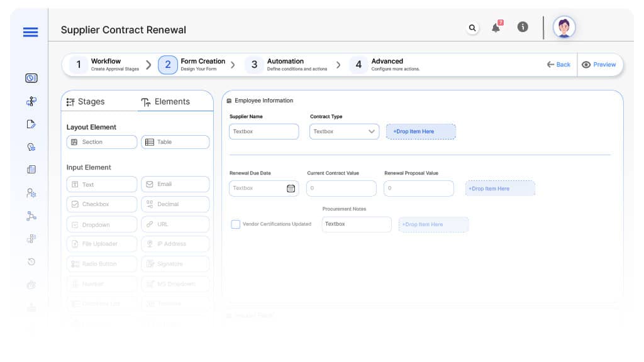Toggle Vendor Certifications Updated checkbox
Screen dimensions: 644x362
(x=235, y=224)
